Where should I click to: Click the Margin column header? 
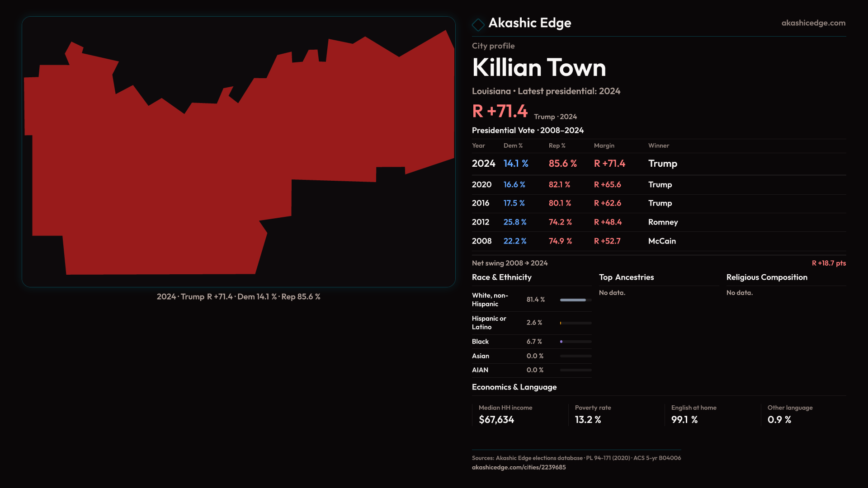tap(604, 145)
